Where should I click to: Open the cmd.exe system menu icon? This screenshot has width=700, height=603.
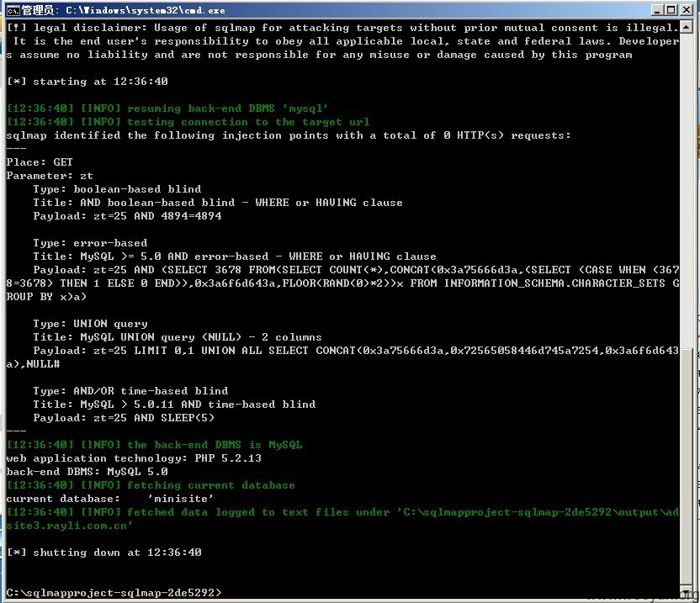tap(13, 10)
